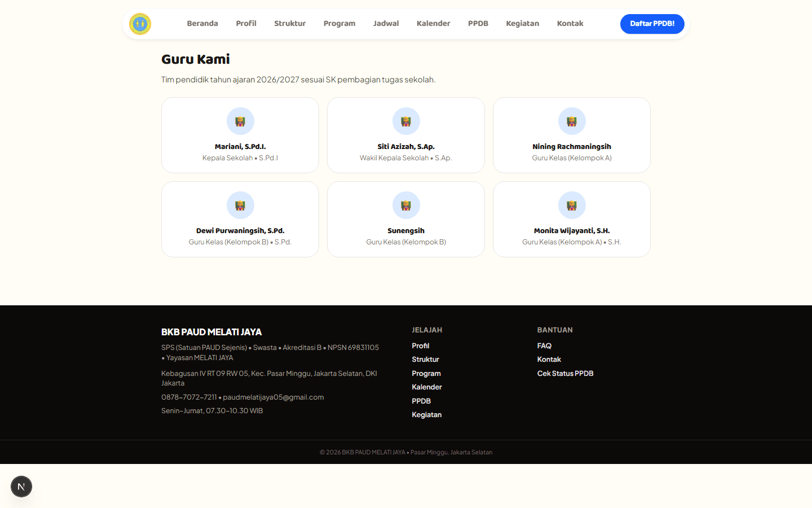Open Jadwal from the navbar

(x=386, y=24)
